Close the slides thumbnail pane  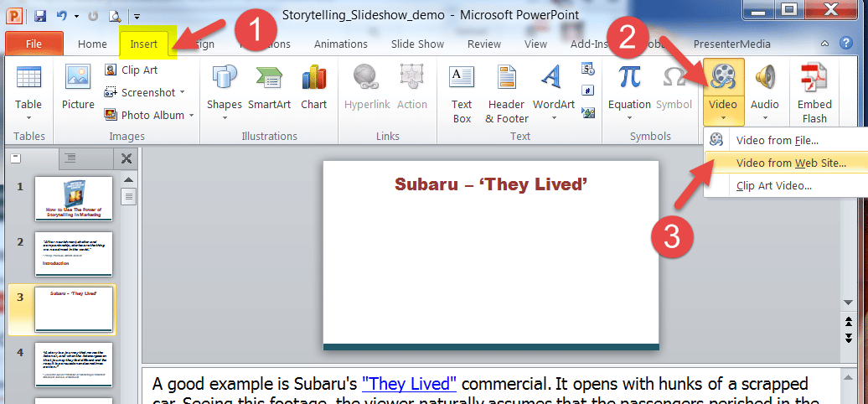[127, 159]
